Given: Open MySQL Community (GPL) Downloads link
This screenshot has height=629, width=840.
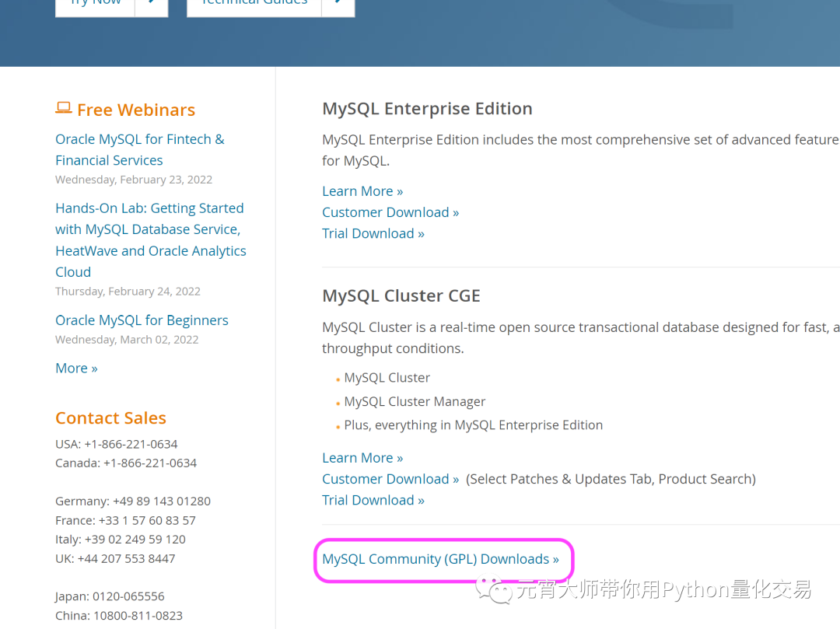Looking at the screenshot, I should pos(440,559).
